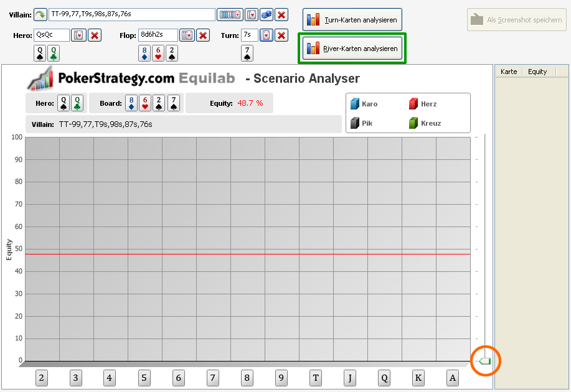Sort by the Equity column header
The height and width of the screenshot is (392, 571).
[539, 72]
